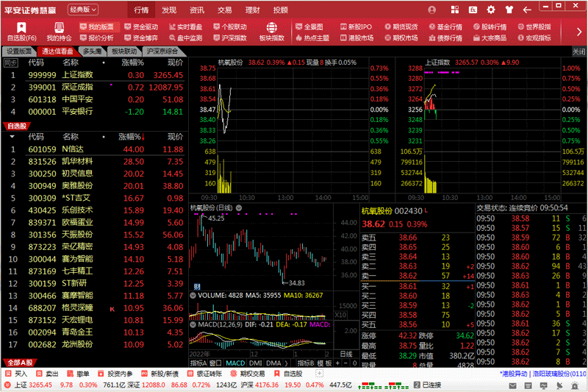Select the 资讯 main menu tab

tap(197, 10)
